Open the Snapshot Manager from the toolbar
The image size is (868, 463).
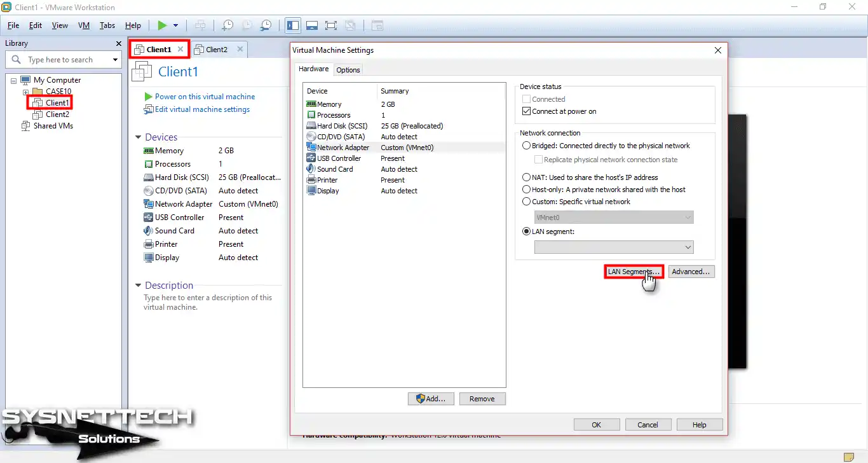click(266, 25)
